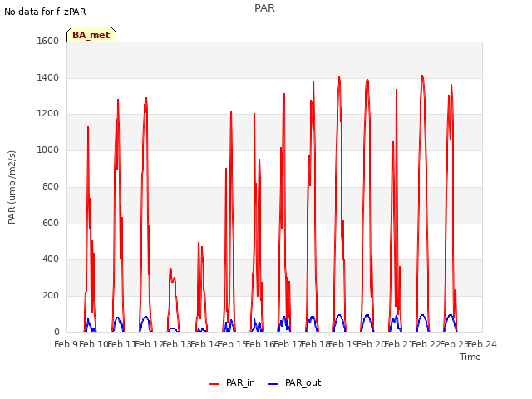Click the 0 y-axis tick label

pos(57,332)
